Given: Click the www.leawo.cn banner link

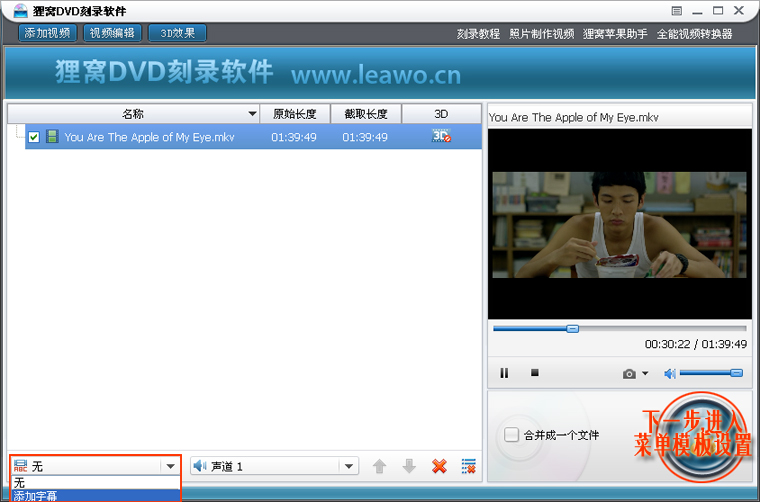Looking at the screenshot, I should (376, 75).
